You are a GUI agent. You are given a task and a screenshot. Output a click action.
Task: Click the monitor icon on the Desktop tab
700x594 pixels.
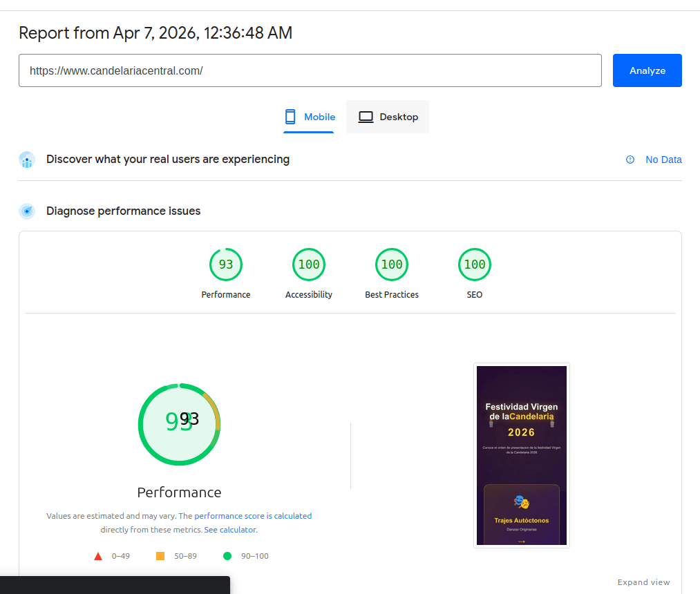[x=365, y=116]
